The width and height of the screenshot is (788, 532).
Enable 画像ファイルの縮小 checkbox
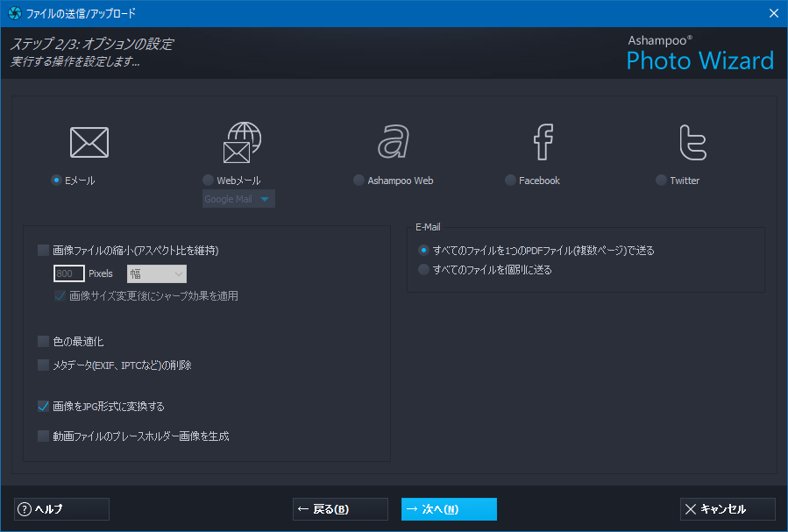(x=44, y=250)
